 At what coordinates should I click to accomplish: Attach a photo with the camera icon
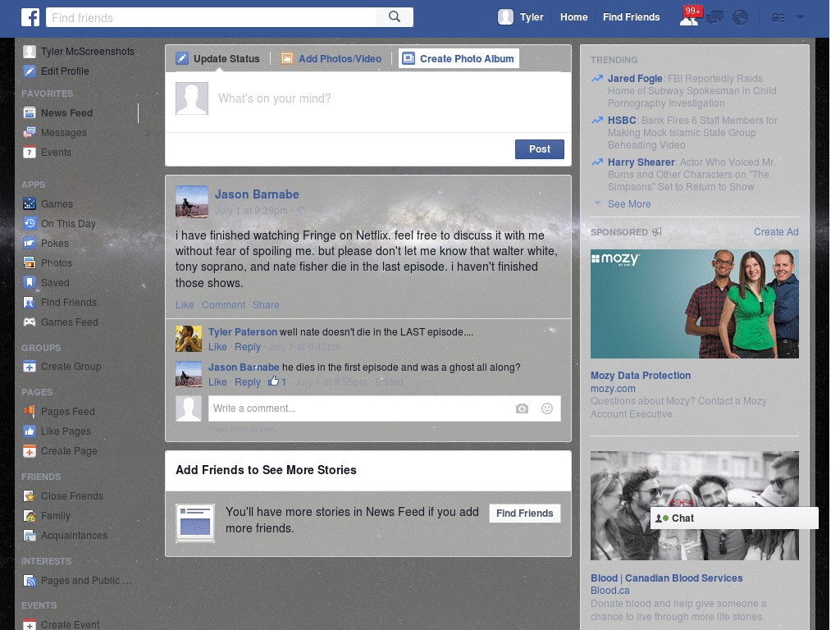(522, 409)
